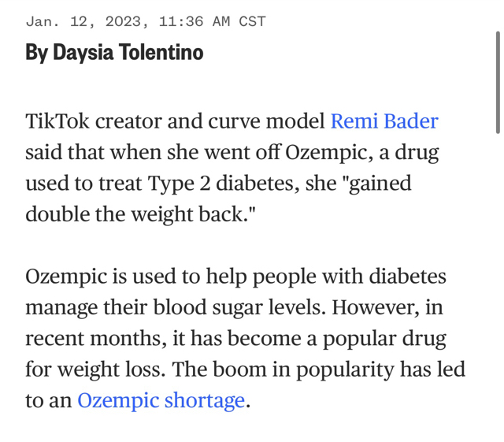Click the author name Daysia Tolentino

point(128,53)
